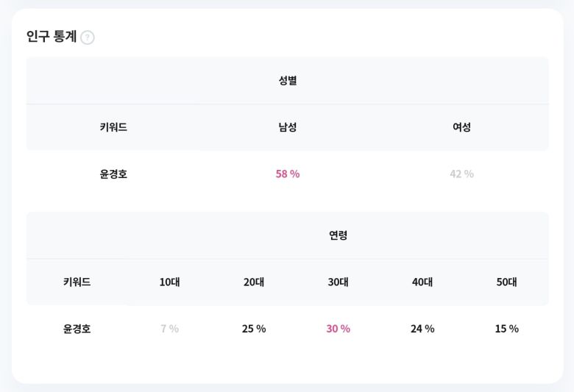The image size is (574, 392).
Task: Click the help icon next to 인구 통계
Action: pyautogui.click(x=88, y=38)
